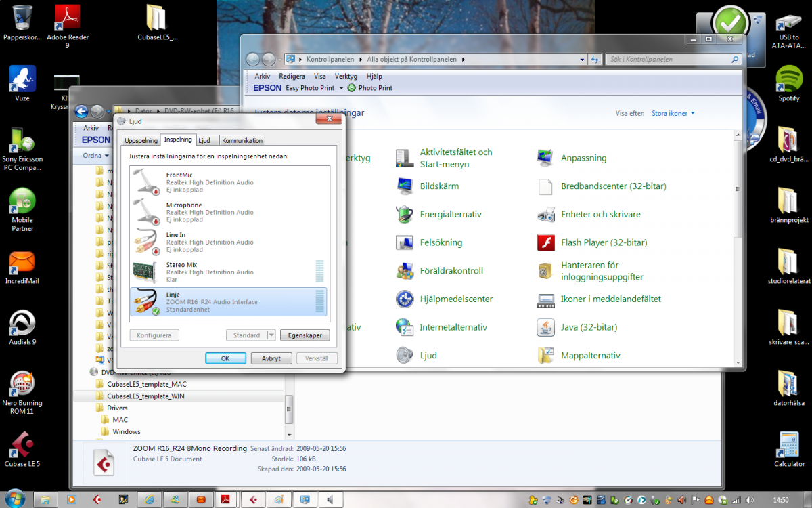This screenshot has height=508, width=812.
Task: Open the address bar history dropdown
Action: pos(583,60)
